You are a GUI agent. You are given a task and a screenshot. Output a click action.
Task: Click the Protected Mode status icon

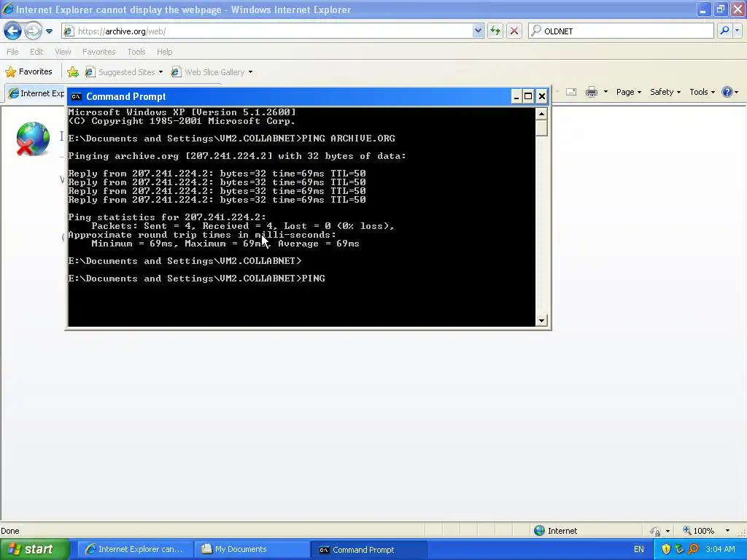(x=656, y=531)
